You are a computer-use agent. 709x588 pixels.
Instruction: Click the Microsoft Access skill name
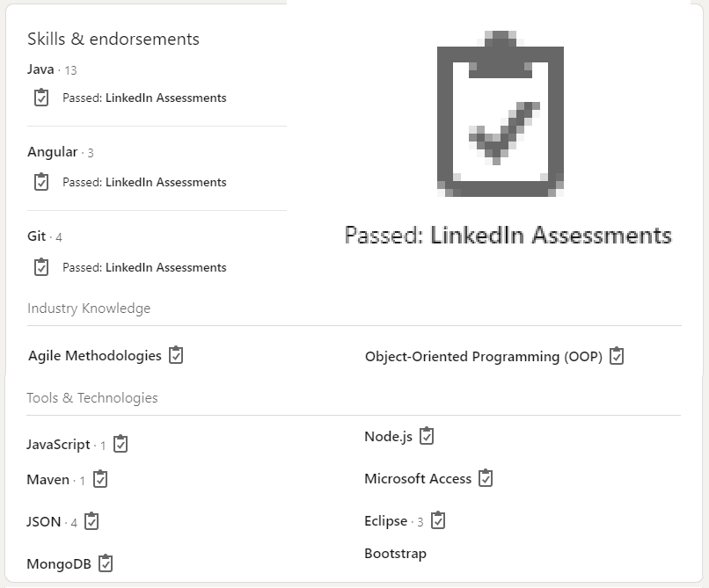[x=418, y=478]
